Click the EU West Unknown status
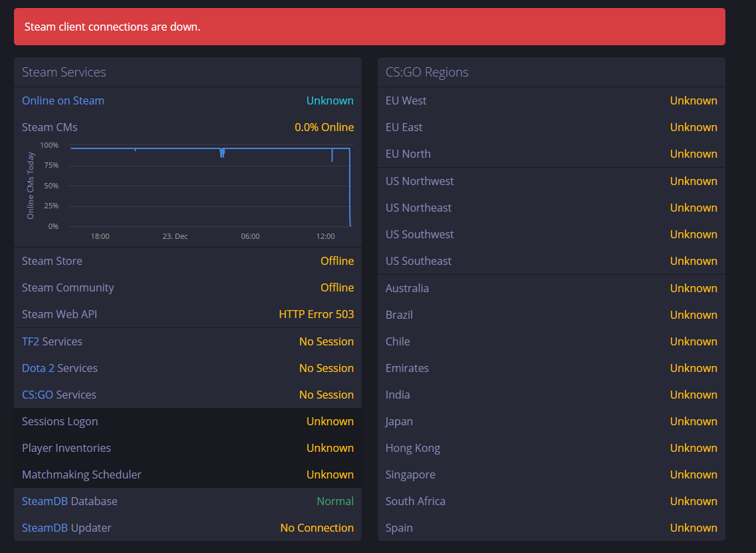756x553 pixels. [x=693, y=100]
